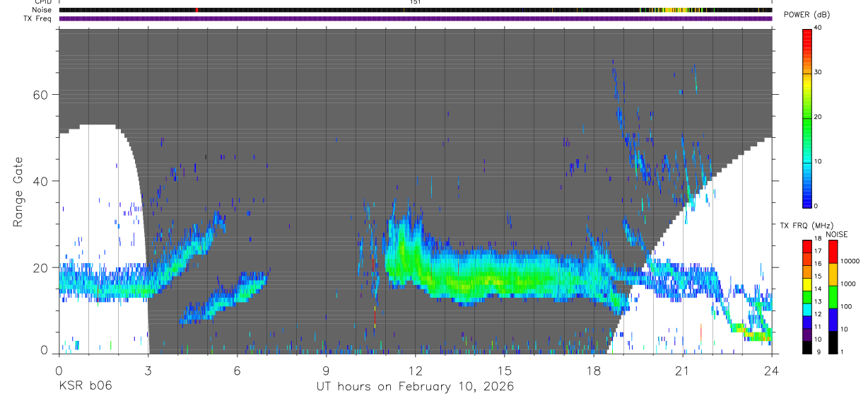Image resolution: width=868 pixels, height=401 pixels.
Task: Click the 'KSR b06' label
Action: [85, 386]
